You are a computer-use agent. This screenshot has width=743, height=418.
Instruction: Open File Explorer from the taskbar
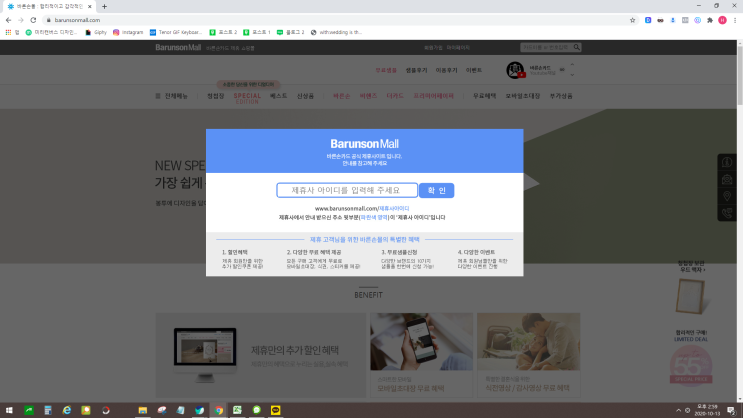143,410
